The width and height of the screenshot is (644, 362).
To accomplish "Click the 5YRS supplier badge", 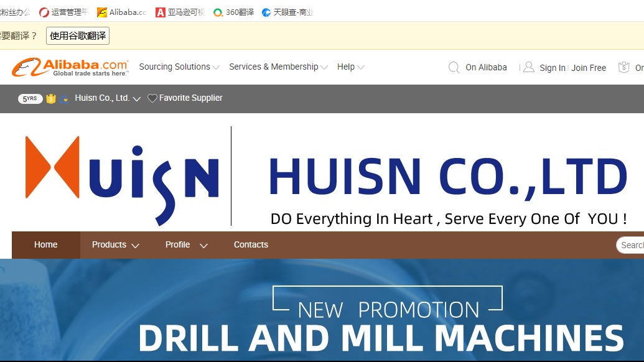I will pos(30,98).
